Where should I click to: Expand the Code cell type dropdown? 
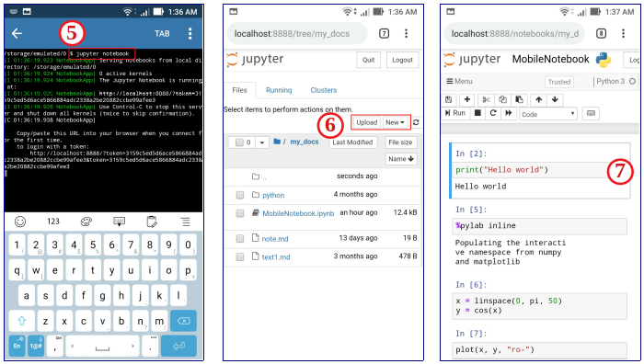[548, 114]
